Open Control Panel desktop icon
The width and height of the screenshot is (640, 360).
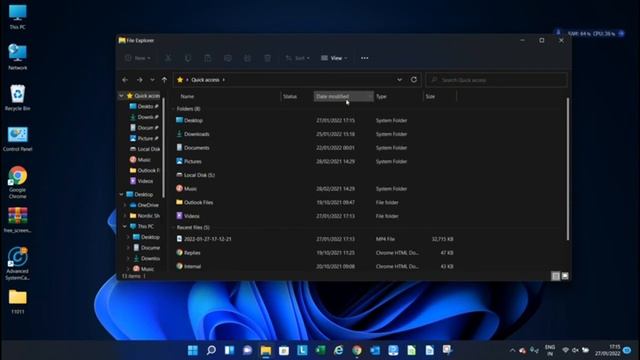[18, 139]
